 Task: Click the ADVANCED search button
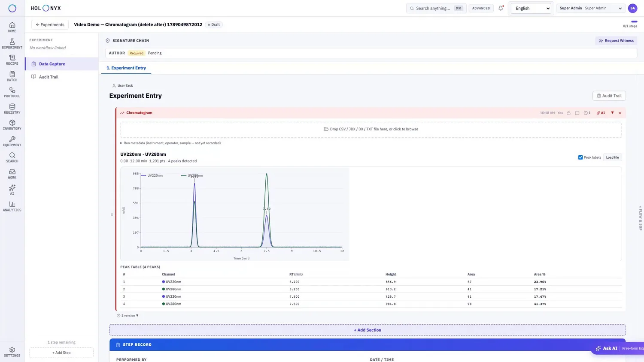pos(481,8)
